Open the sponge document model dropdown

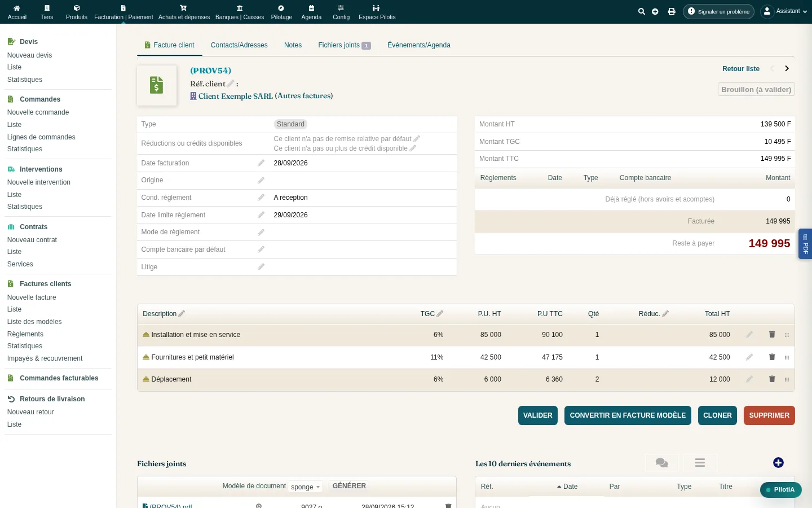[305, 487]
